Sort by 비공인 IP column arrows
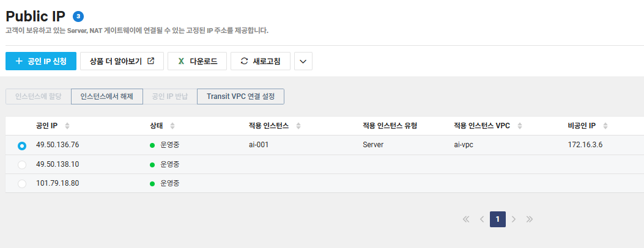Image resolution: width=644 pixels, height=248 pixels. tap(605, 126)
